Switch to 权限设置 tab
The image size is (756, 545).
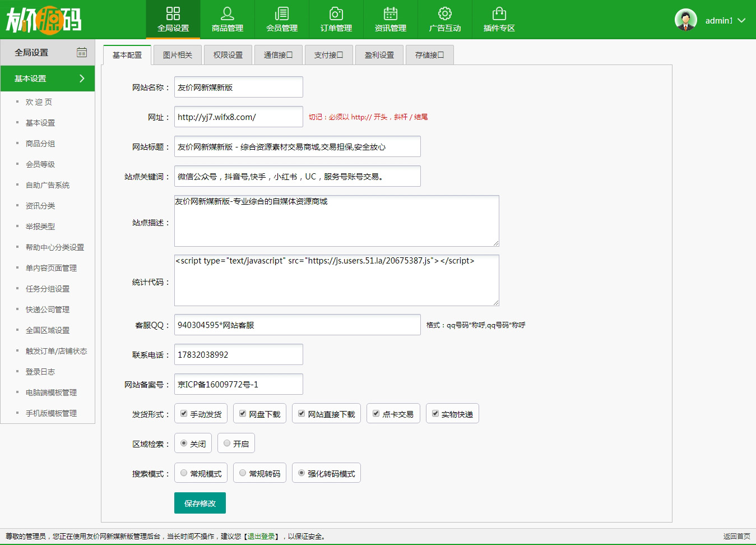[228, 55]
